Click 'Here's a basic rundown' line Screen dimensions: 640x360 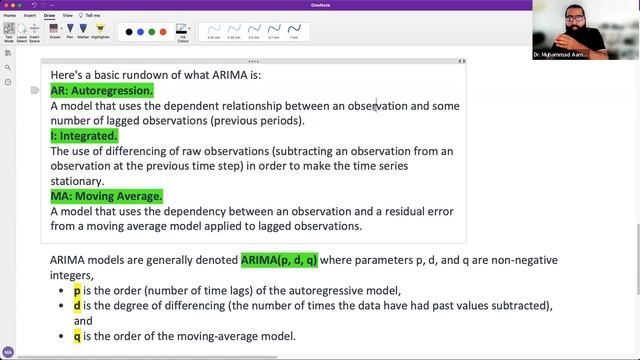(156, 75)
